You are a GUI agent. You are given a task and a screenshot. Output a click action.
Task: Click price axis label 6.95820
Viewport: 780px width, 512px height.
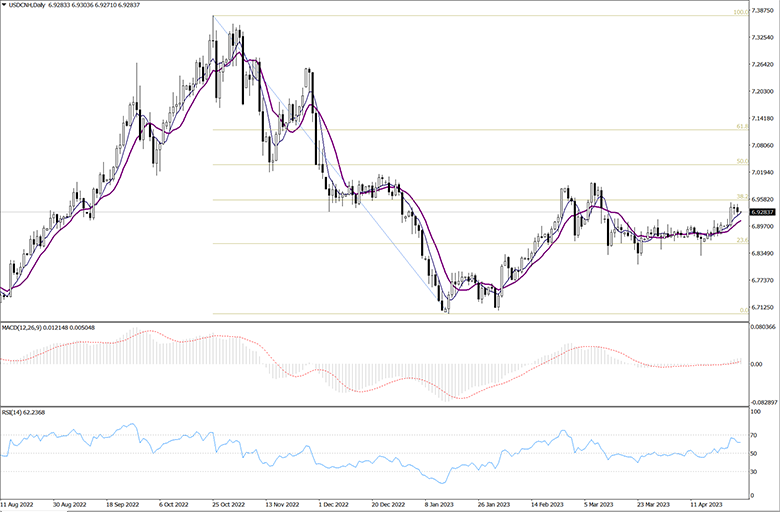pyautogui.click(x=764, y=199)
